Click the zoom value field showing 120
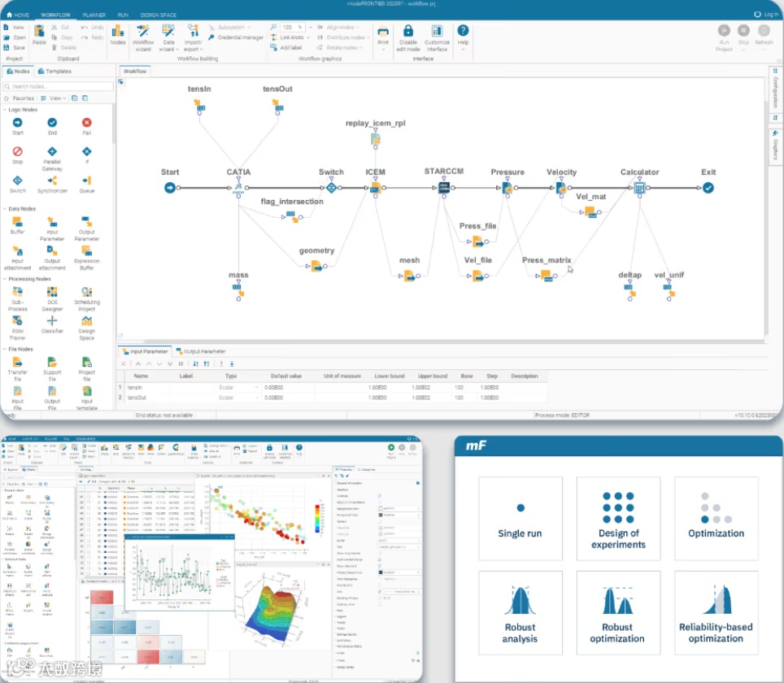The width and height of the screenshot is (784, 683). pyautogui.click(x=293, y=27)
